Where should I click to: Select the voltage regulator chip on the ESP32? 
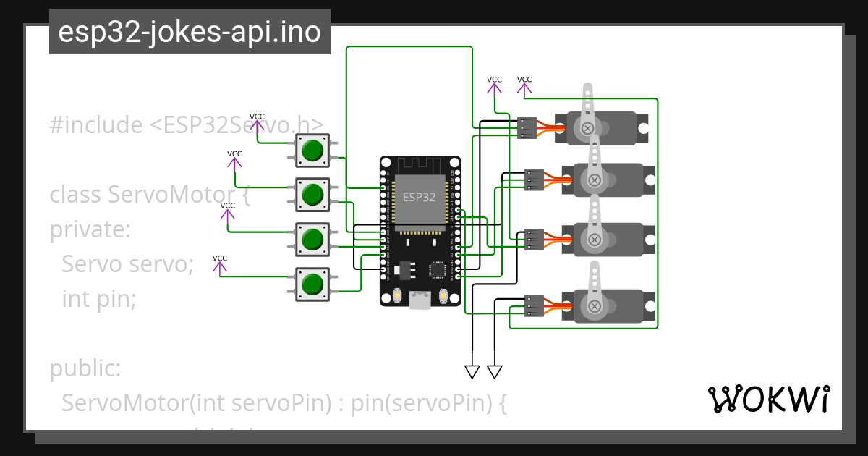tap(404, 270)
